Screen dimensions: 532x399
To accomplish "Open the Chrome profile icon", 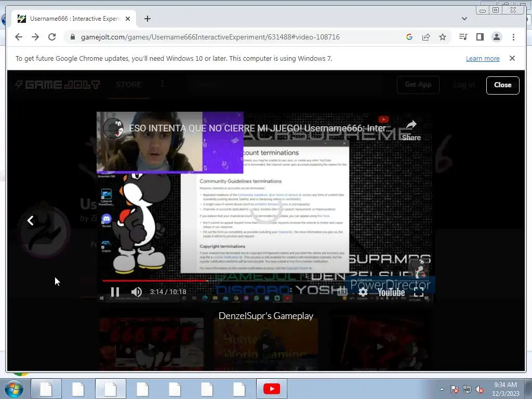I will click(496, 37).
